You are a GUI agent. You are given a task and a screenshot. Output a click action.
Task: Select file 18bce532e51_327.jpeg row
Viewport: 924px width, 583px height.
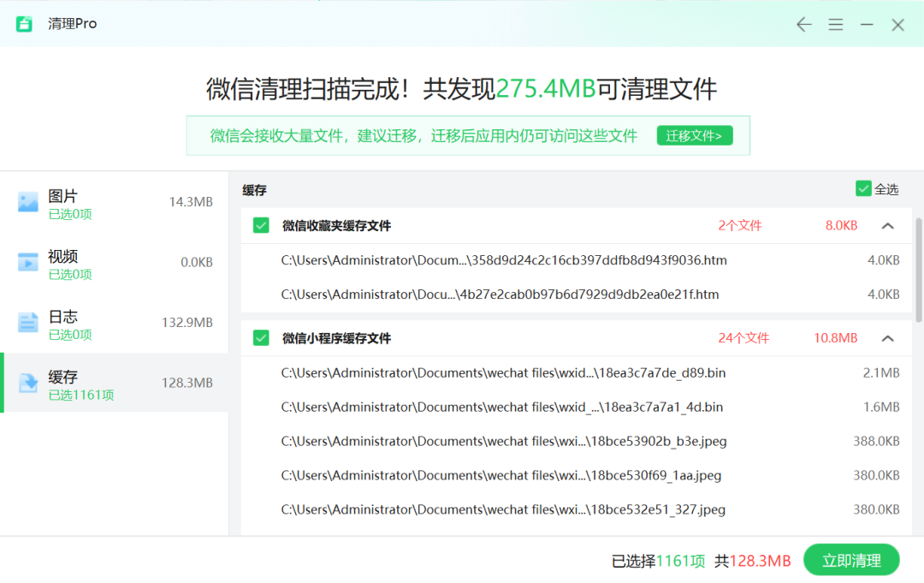(x=577, y=510)
